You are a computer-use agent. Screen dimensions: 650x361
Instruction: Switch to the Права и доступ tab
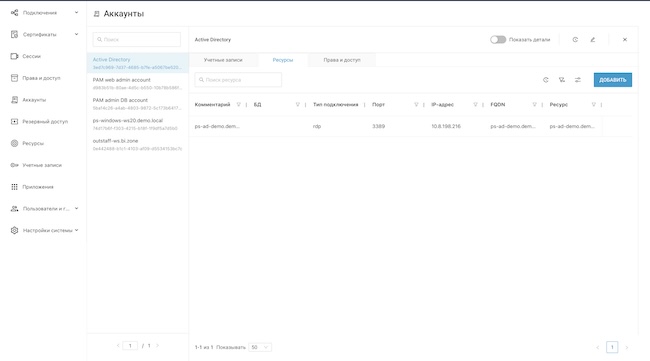click(342, 60)
